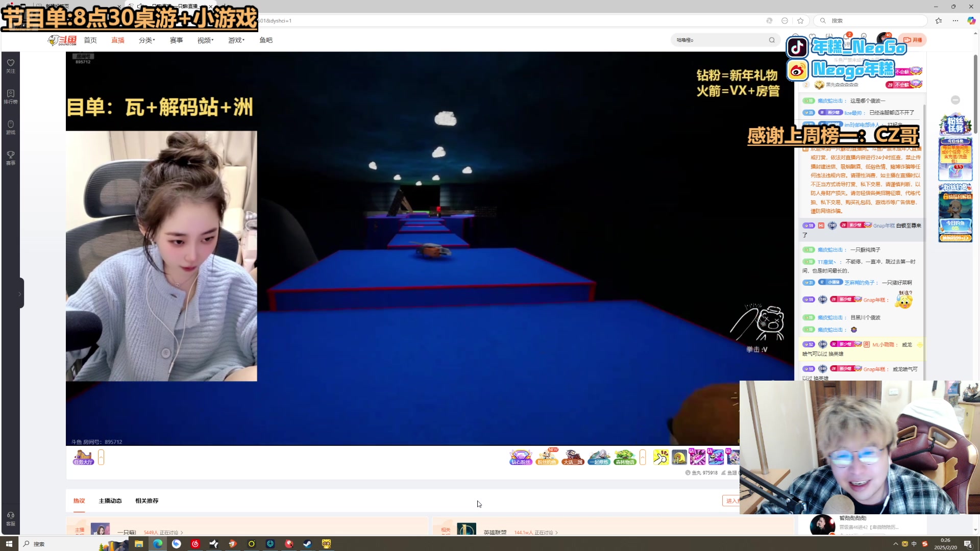
Task: Expand the 游戏 dropdown menu
Action: pyautogui.click(x=236, y=40)
